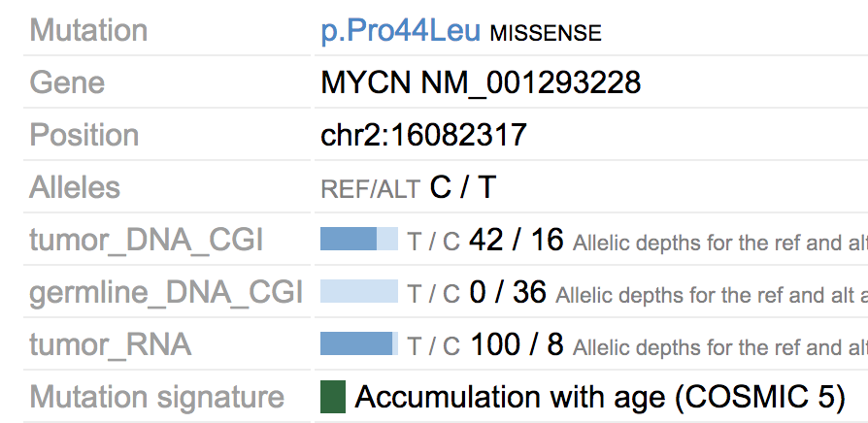868x423 pixels.
Task: Click the Mutation row label
Action: click(88, 30)
